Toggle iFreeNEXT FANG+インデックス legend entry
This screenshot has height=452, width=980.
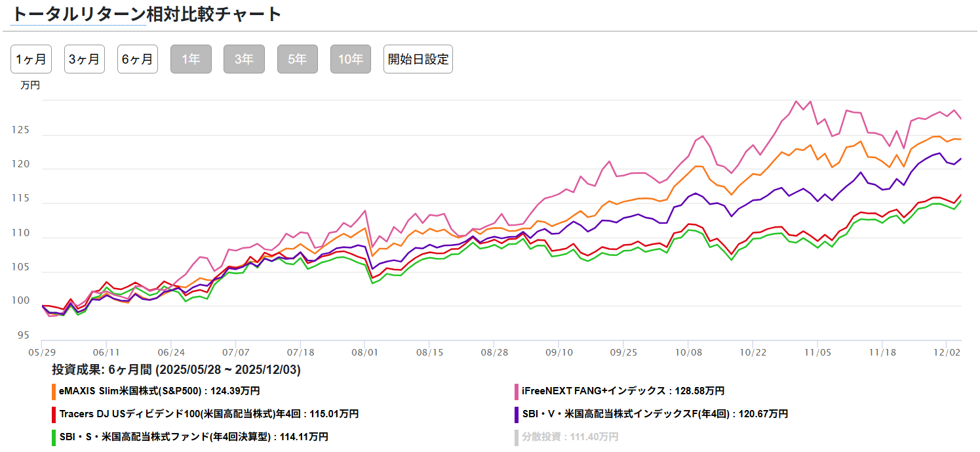623,391
